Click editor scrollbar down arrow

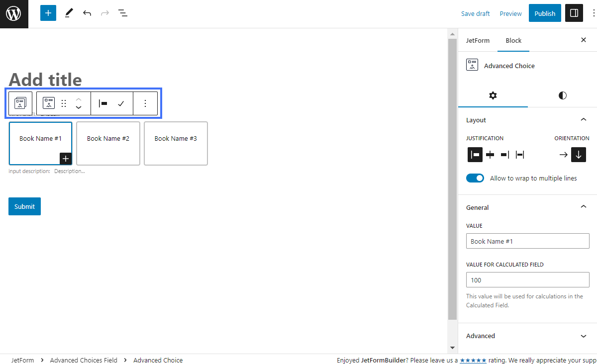452,348
